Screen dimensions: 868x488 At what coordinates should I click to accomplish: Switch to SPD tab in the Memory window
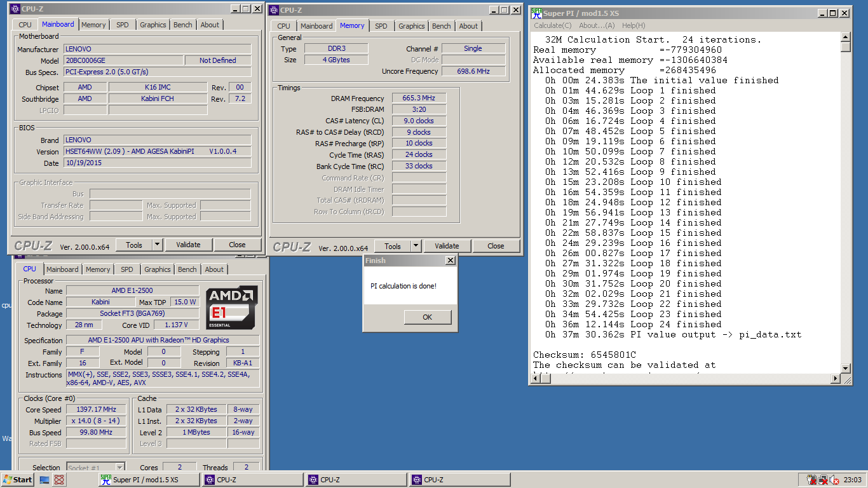(x=381, y=26)
